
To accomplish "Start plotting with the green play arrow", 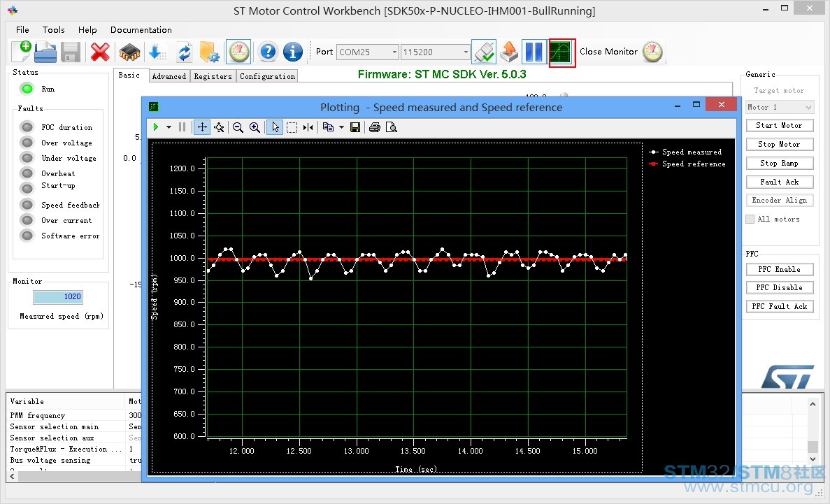I will [x=156, y=127].
